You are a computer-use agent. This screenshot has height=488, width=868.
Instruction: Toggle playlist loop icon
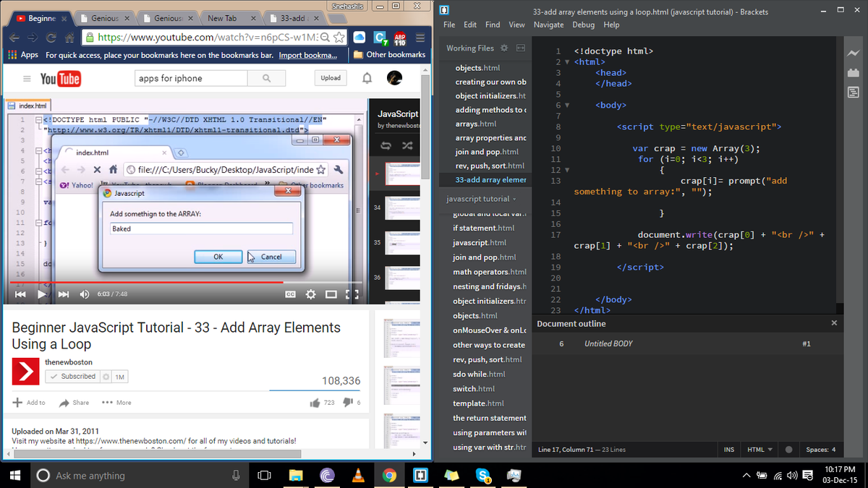point(386,145)
